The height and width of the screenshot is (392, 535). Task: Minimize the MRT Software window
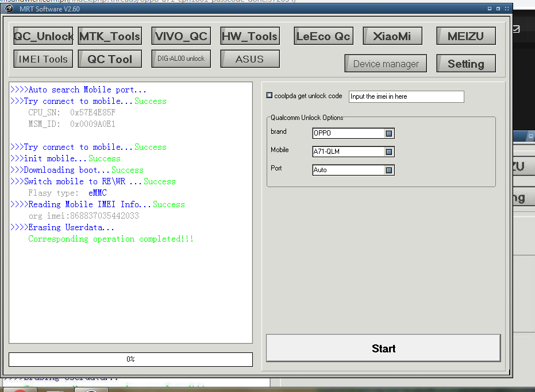coord(490,9)
